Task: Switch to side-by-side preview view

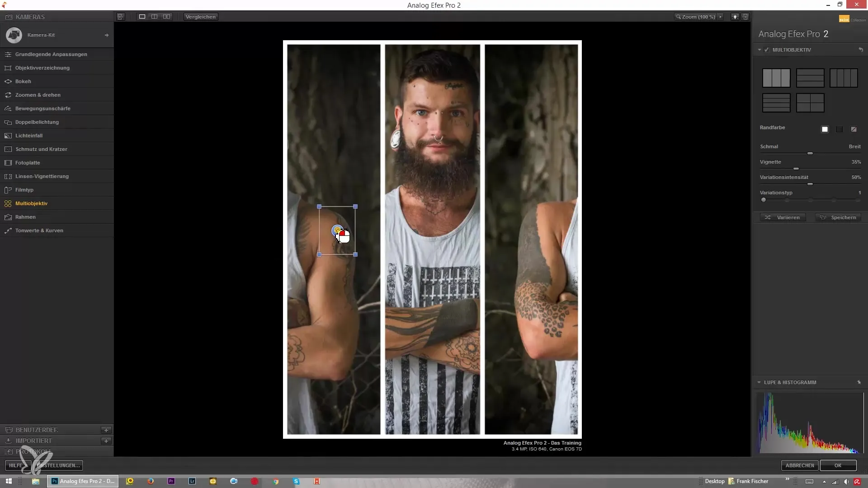Action: pyautogui.click(x=167, y=17)
